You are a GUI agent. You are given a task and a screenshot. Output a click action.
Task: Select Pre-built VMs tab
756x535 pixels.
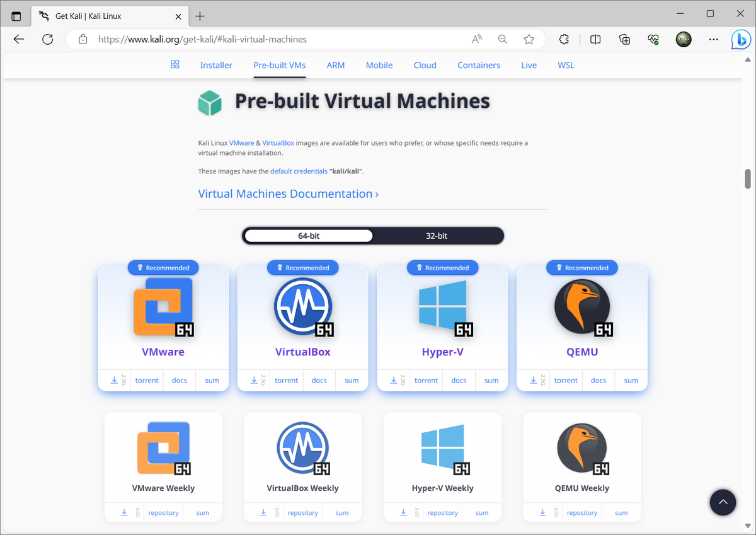pos(280,65)
